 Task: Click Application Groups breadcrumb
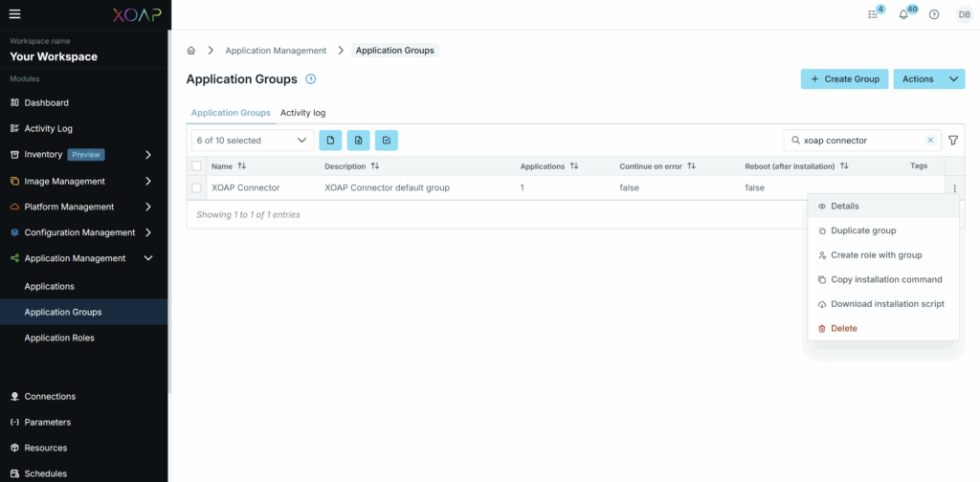[x=395, y=50]
